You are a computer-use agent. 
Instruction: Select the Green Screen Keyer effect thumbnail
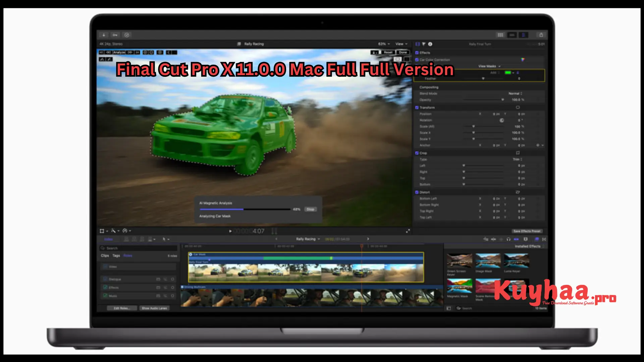pos(460,261)
